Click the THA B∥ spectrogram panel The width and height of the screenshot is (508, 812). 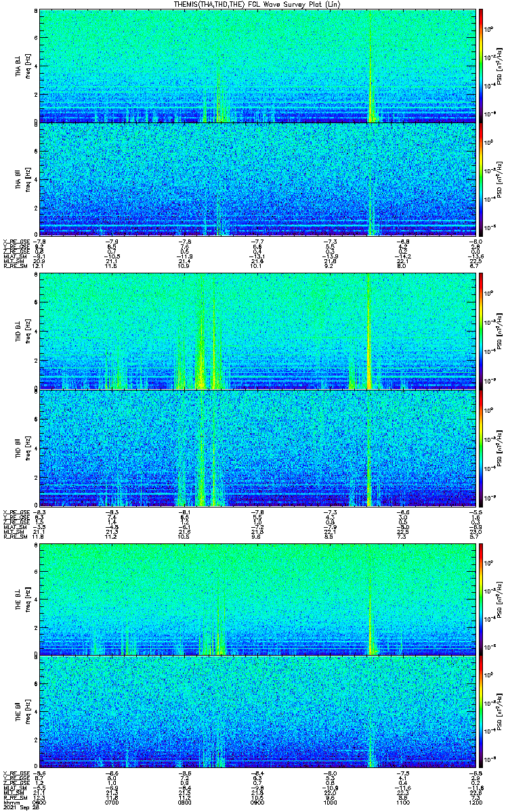click(257, 179)
